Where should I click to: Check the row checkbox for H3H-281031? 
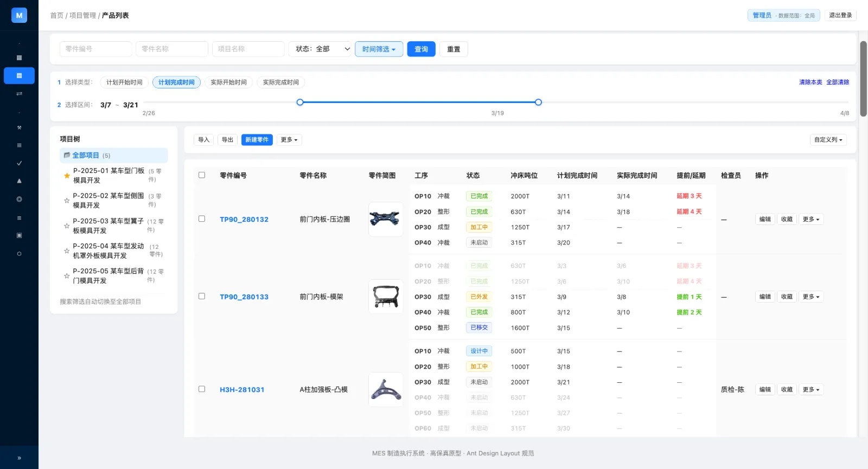202,389
